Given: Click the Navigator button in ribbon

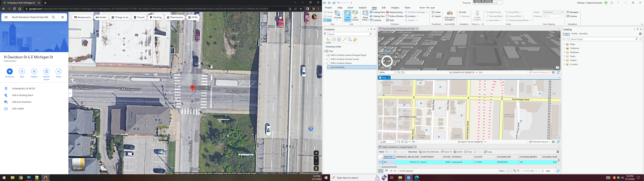Looking at the screenshot, I should pos(573,12).
